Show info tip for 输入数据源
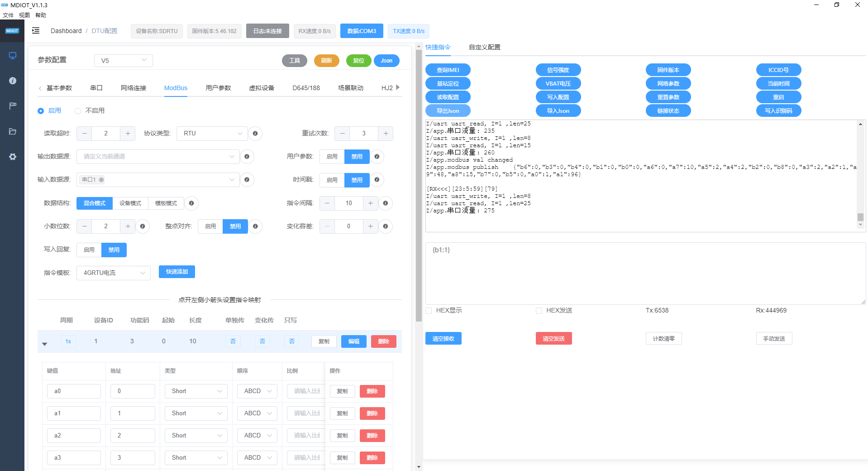This screenshot has height=471, width=868. tap(247, 180)
